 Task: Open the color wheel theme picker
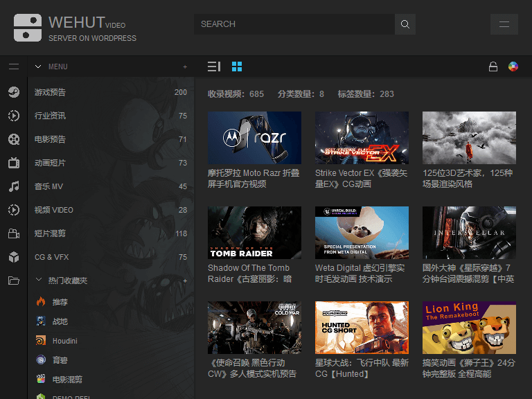point(513,66)
